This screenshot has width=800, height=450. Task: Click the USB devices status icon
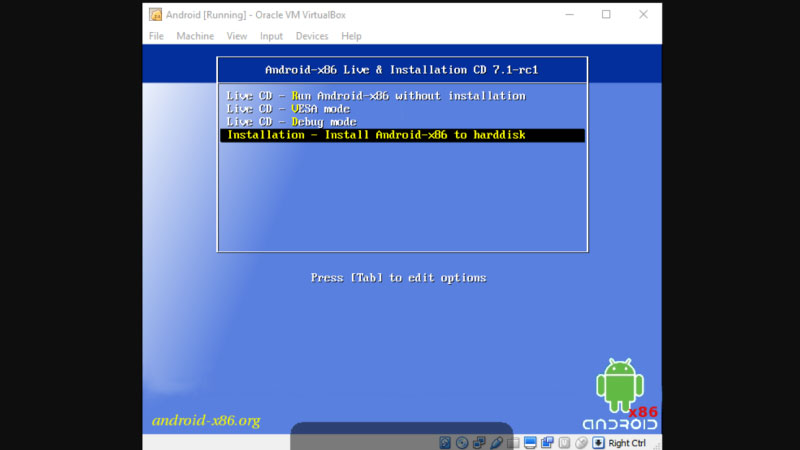(x=496, y=442)
